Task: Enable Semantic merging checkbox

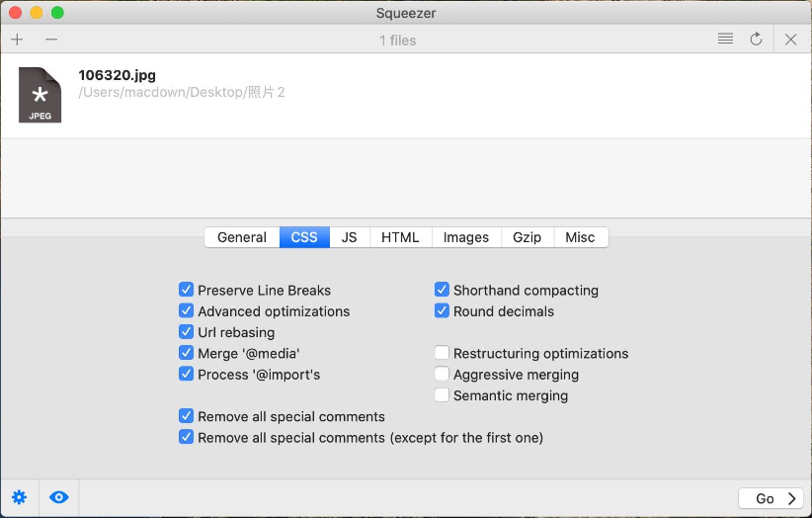Action: click(x=442, y=395)
